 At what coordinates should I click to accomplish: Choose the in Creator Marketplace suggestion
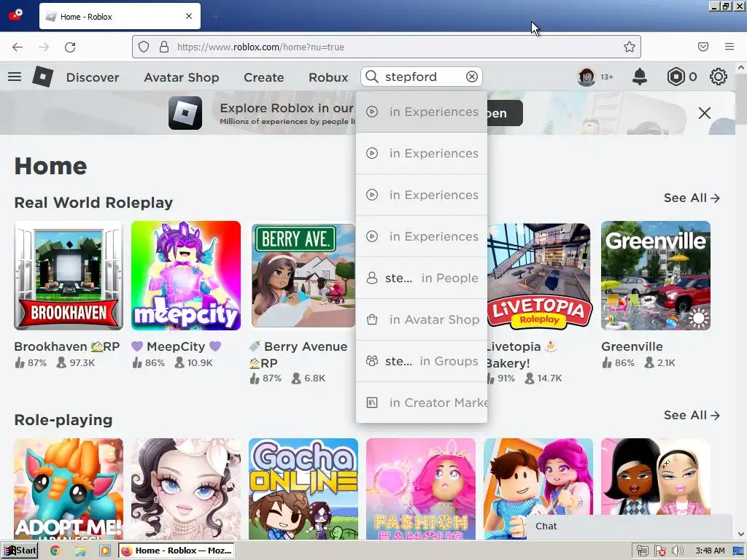coord(422,402)
